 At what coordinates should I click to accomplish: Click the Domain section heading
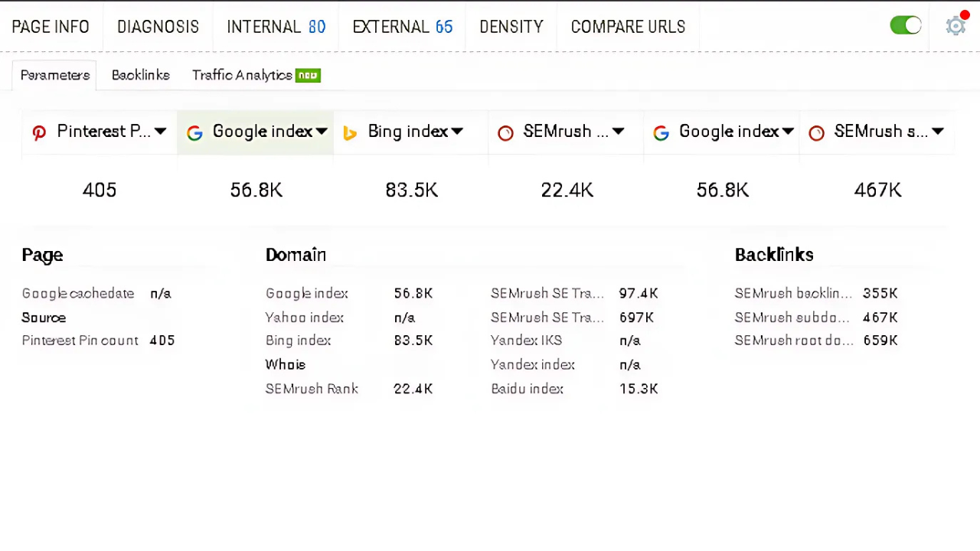tap(296, 255)
